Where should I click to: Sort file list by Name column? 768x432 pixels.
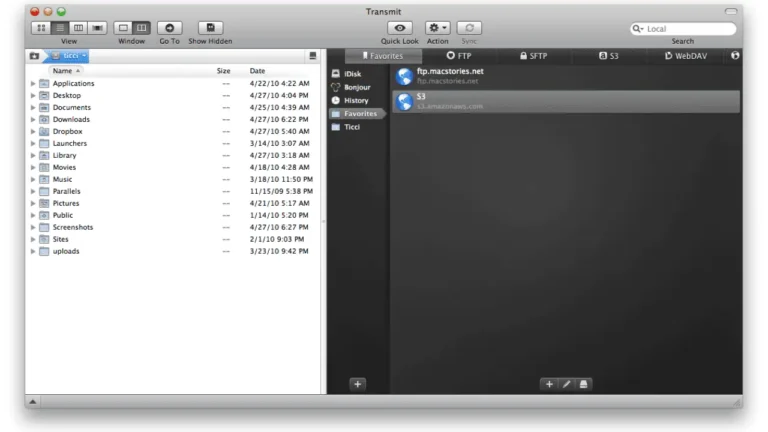coord(67,71)
